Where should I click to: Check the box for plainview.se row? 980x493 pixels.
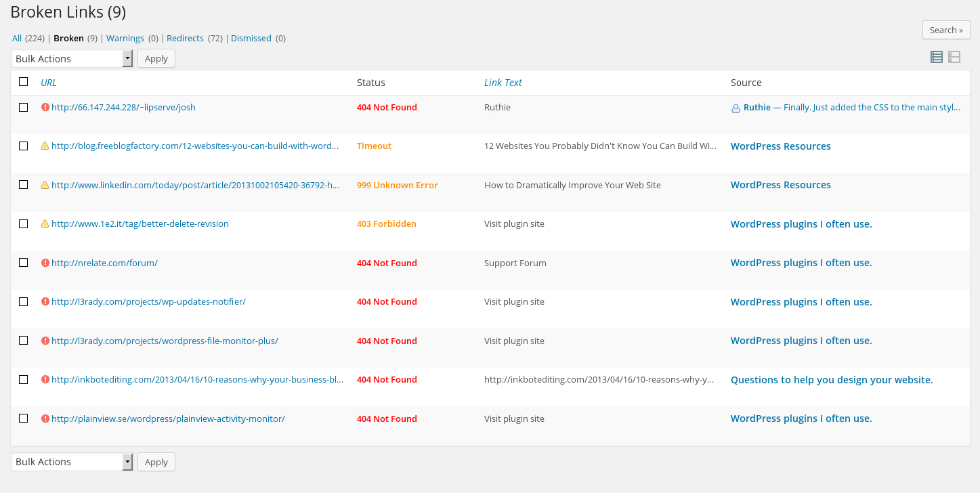[24, 419]
